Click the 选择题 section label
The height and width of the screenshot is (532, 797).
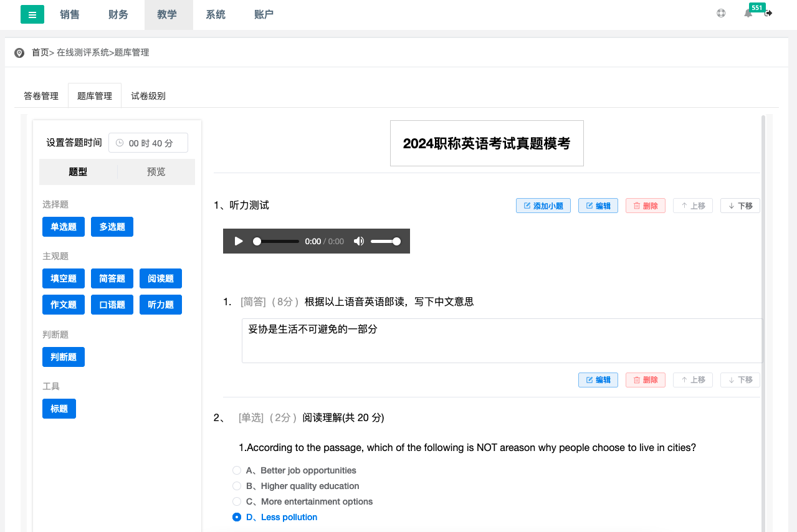[55, 204]
